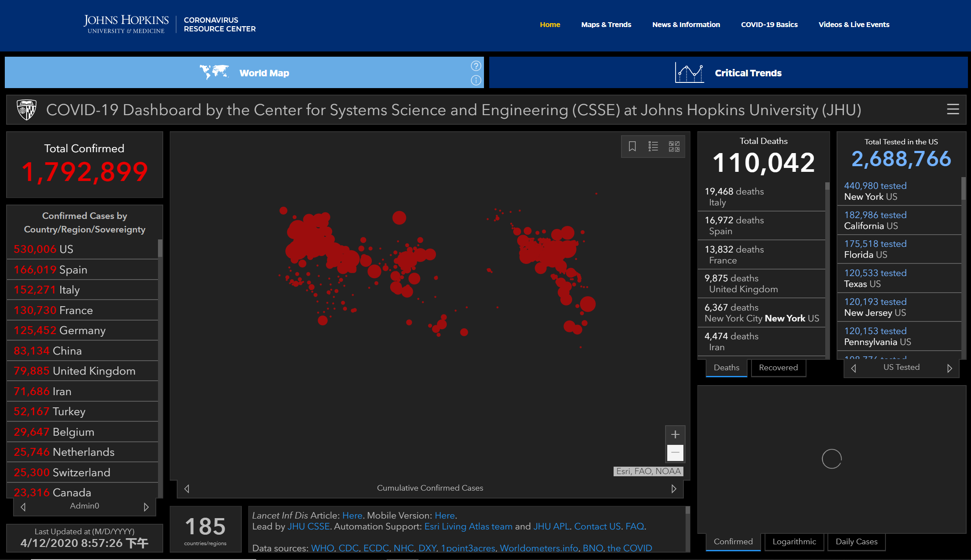Screen dimensions: 971x560
Task: Click the info icon on World Map
Action: (x=476, y=80)
